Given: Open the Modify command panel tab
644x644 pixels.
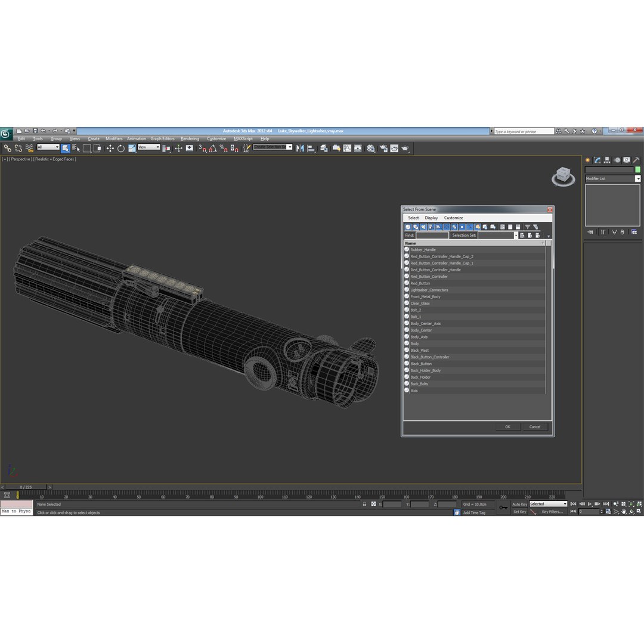Looking at the screenshot, I should tap(597, 160).
